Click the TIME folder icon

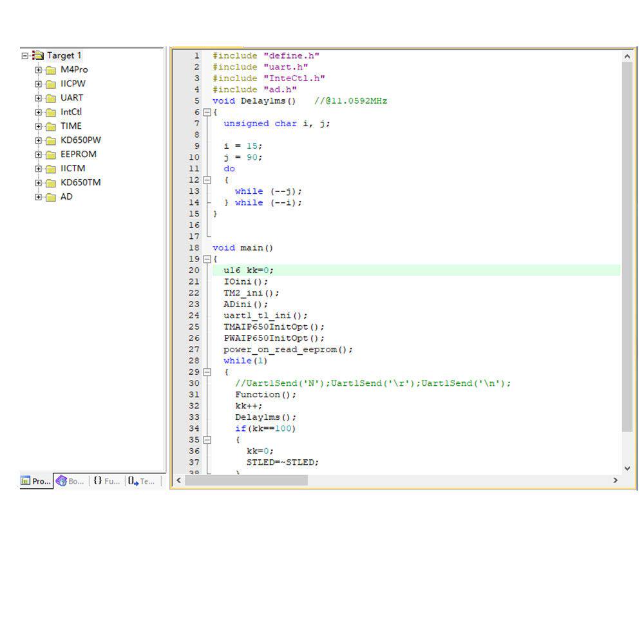pyautogui.click(x=51, y=126)
